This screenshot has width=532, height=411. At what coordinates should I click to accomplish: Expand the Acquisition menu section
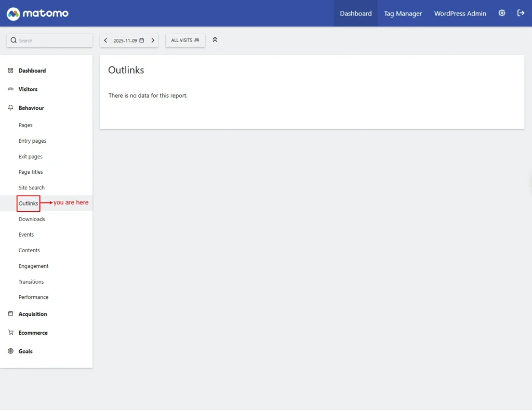pyautogui.click(x=33, y=314)
